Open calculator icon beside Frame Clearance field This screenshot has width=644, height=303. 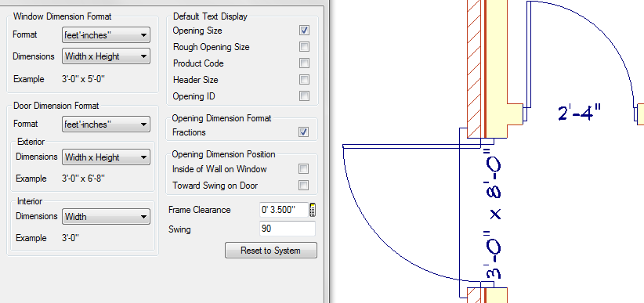click(x=313, y=210)
